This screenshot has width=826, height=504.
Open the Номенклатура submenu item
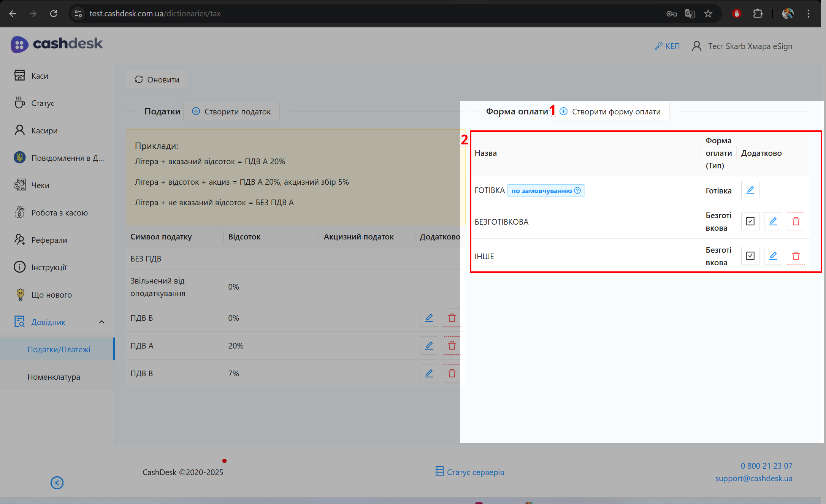pos(54,377)
